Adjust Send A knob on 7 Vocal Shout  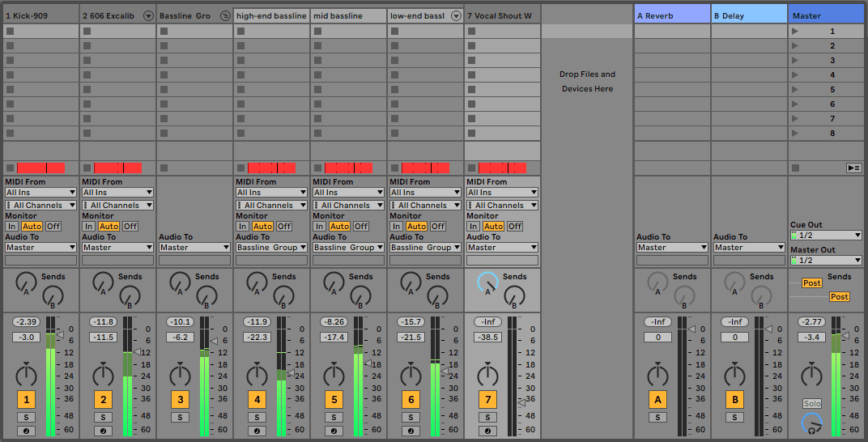point(487,283)
